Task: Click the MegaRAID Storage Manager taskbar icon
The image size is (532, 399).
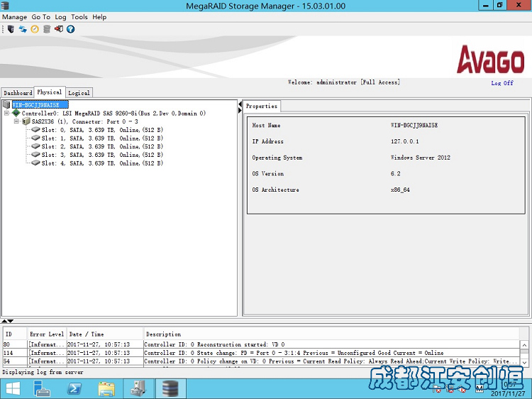Action: (170, 389)
